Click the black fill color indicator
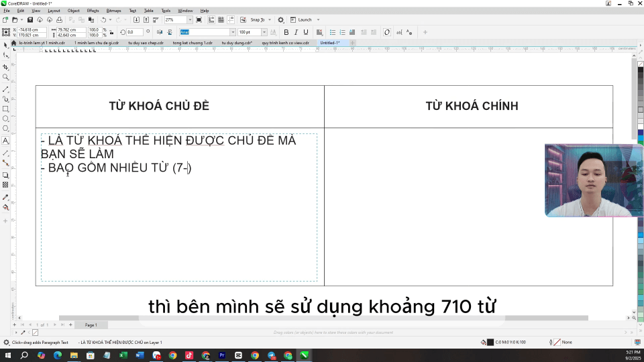The image size is (644, 362). tap(490, 342)
